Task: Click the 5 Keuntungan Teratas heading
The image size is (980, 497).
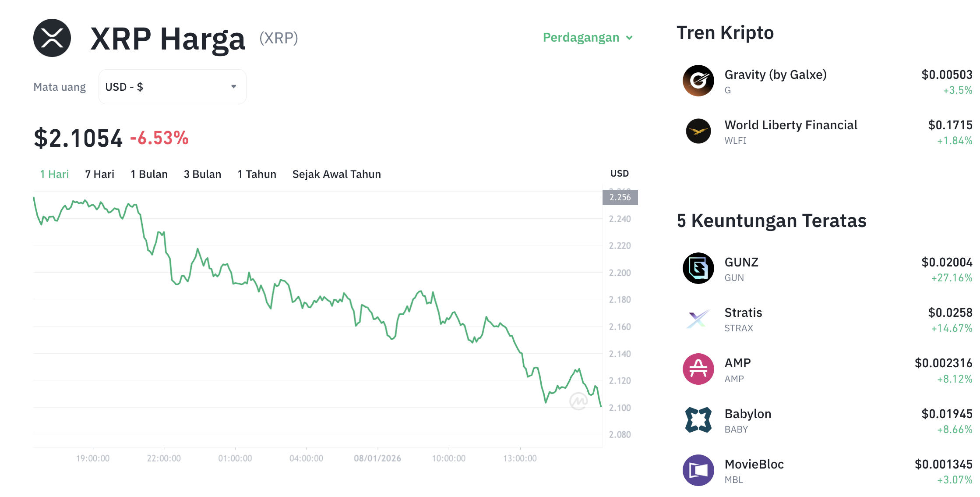Action: [x=771, y=221]
